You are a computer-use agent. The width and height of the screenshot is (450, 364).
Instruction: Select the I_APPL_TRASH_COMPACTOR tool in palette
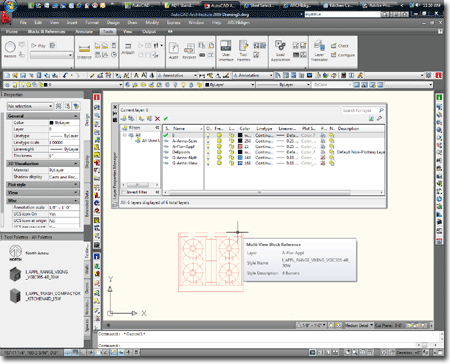pyautogui.click(x=44, y=296)
